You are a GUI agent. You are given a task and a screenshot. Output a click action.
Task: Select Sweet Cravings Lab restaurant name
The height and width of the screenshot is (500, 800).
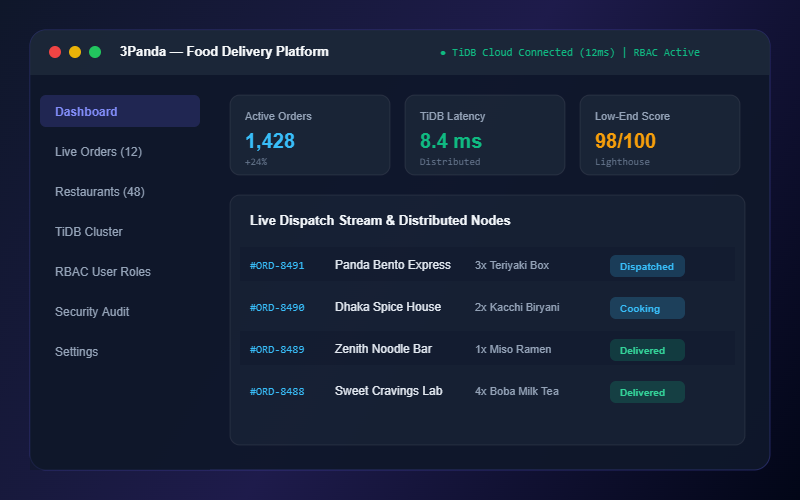click(388, 391)
